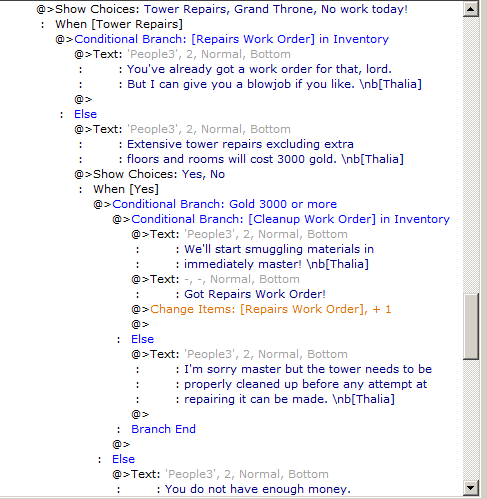Click the vertical scrollbar thumb

471,326
